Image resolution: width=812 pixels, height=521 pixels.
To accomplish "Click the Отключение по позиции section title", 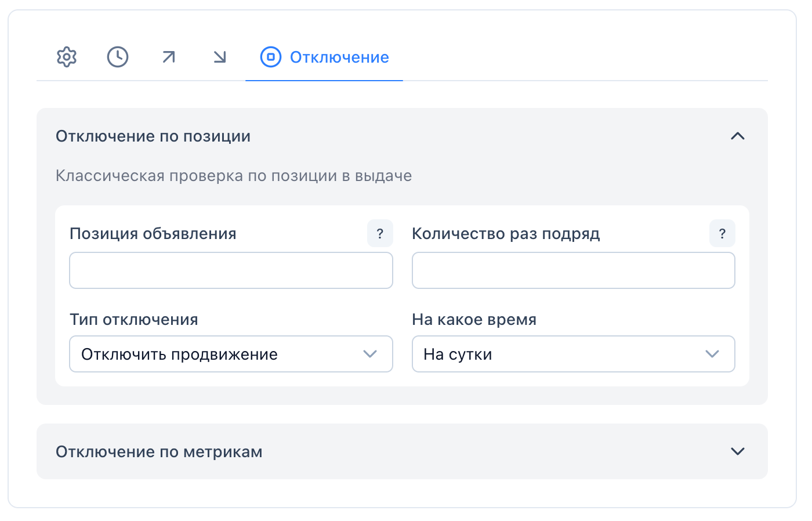I will point(153,136).
